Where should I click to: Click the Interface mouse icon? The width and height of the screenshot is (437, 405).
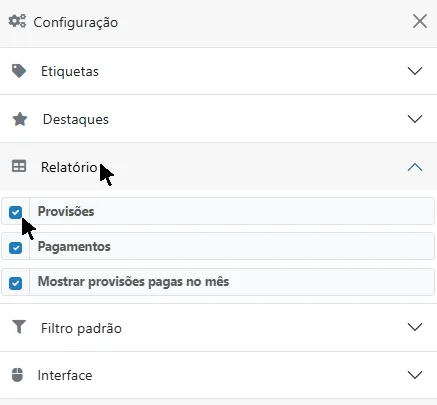(17, 375)
